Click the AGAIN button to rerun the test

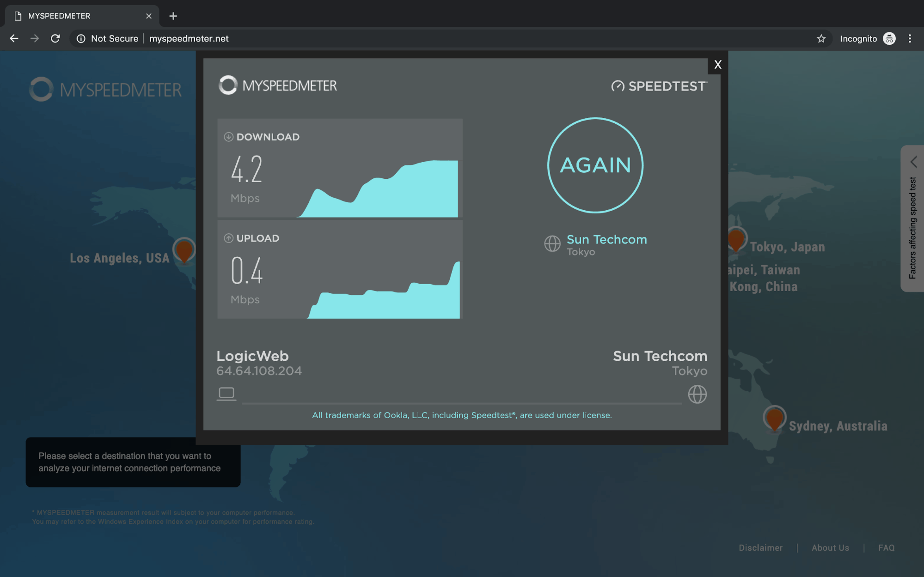(595, 165)
